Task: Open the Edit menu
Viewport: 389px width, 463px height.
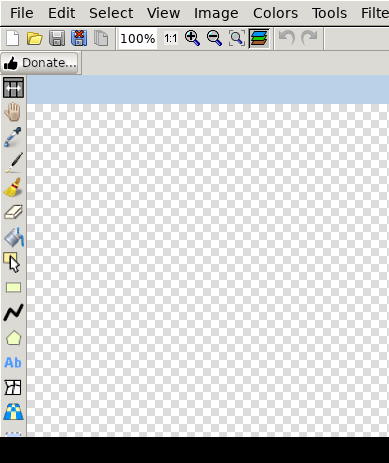Action: [x=62, y=13]
